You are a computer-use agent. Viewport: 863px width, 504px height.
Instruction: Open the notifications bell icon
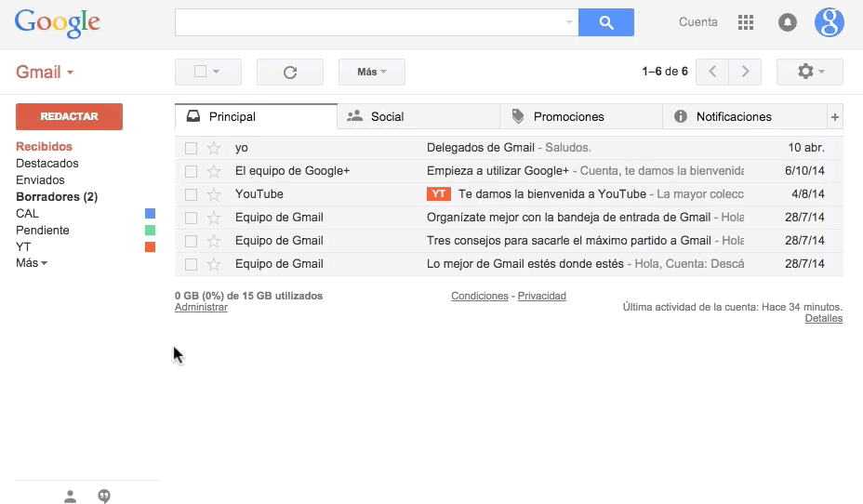click(x=787, y=22)
